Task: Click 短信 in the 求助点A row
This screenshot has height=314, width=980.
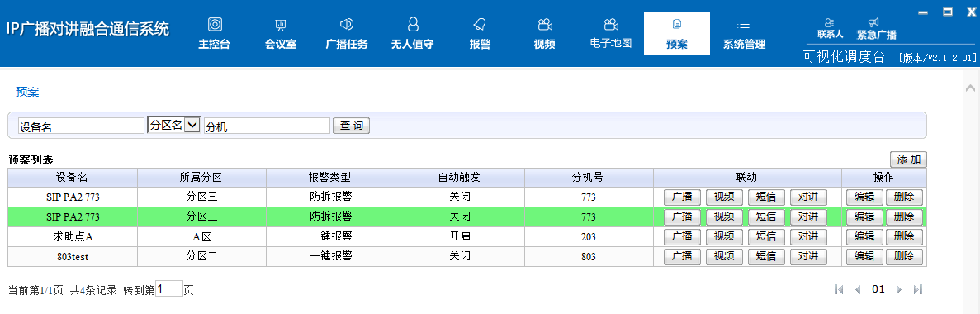Action: (x=766, y=236)
